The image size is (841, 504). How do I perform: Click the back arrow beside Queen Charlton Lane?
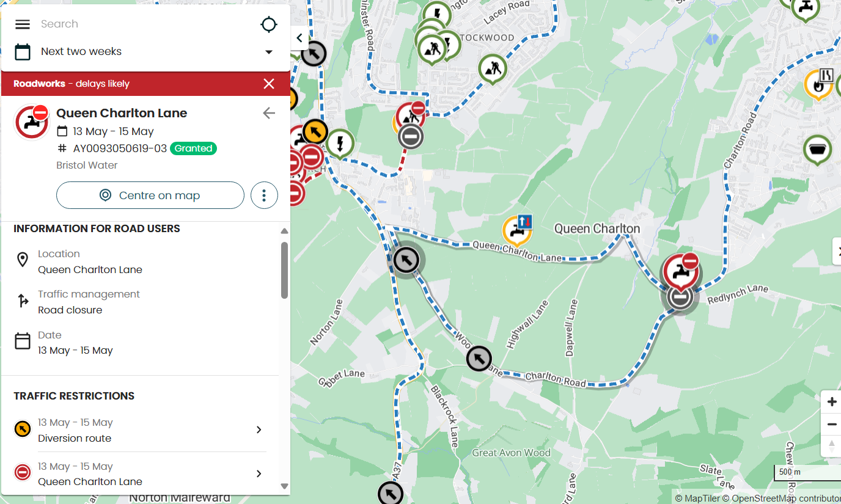click(269, 113)
